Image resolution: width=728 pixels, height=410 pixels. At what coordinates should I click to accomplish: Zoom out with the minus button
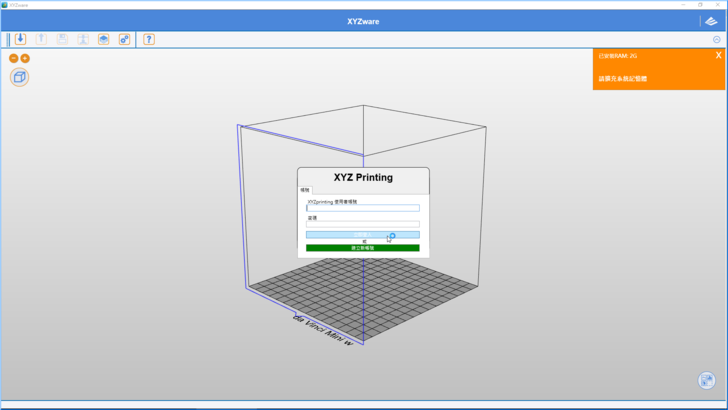pos(13,58)
